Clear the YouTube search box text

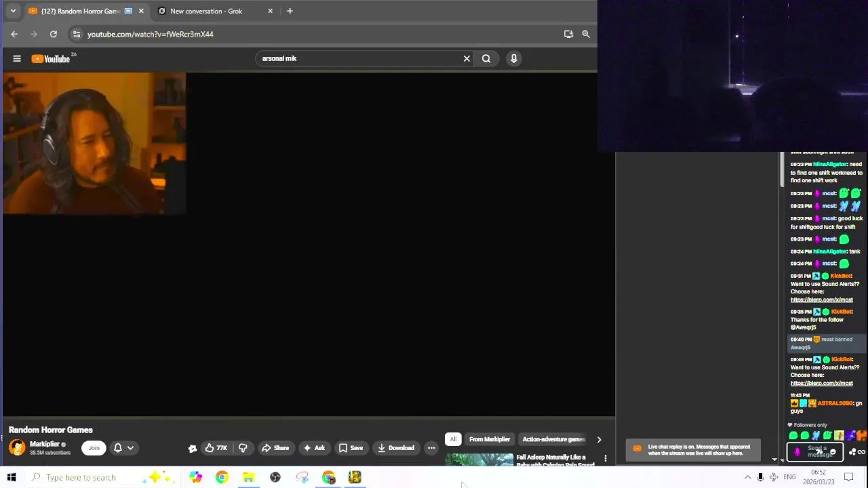467,58
